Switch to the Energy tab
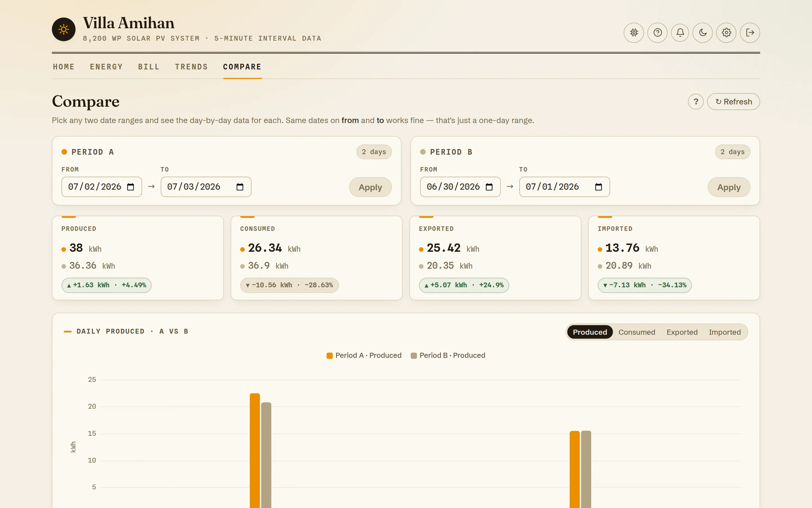812x508 pixels. (106, 67)
